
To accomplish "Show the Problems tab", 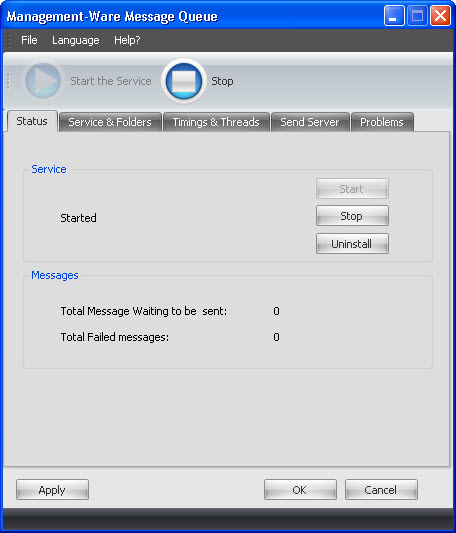I will [382, 122].
